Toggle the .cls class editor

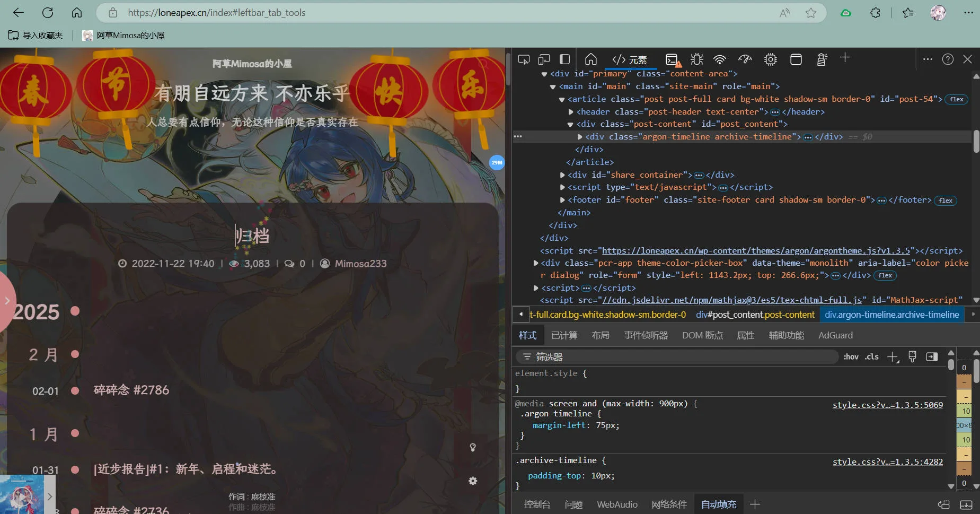[872, 357]
